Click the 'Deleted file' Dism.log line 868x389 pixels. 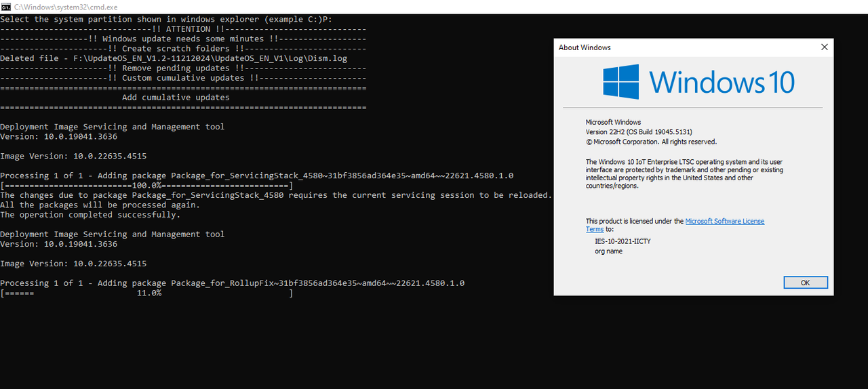click(174, 58)
